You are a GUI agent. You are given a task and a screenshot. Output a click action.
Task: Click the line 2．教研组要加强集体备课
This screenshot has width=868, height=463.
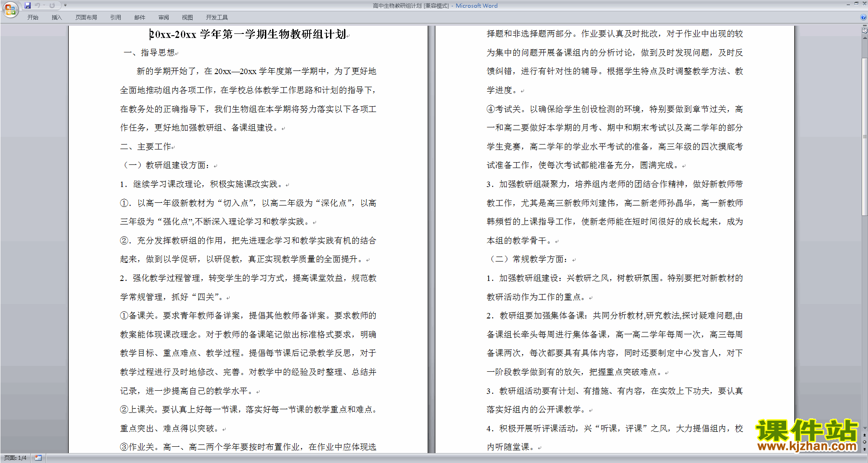point(614,316)
